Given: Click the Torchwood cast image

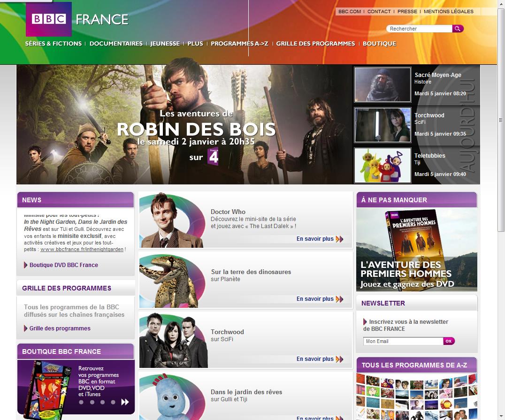Looking at the screenshot, I should coord(173,340).
